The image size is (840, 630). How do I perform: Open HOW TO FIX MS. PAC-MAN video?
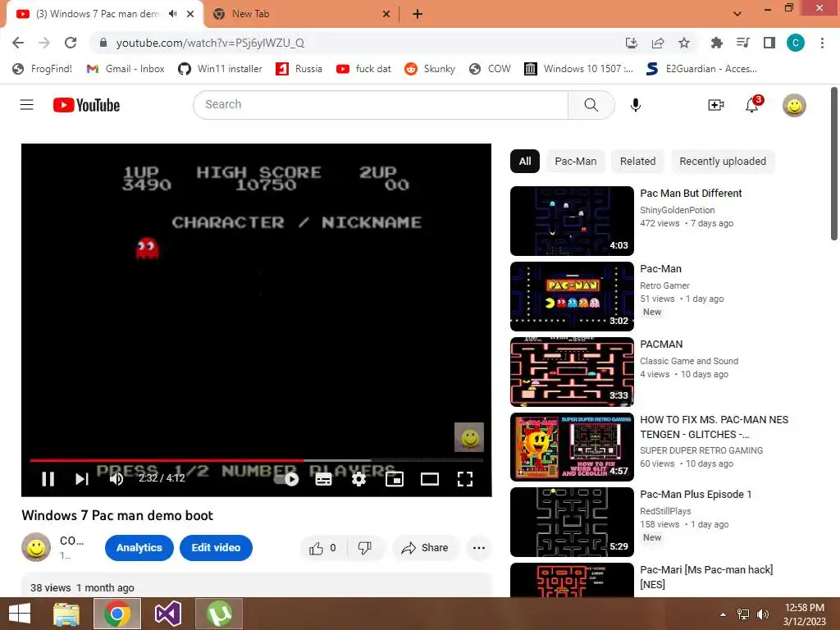(714, 427)
